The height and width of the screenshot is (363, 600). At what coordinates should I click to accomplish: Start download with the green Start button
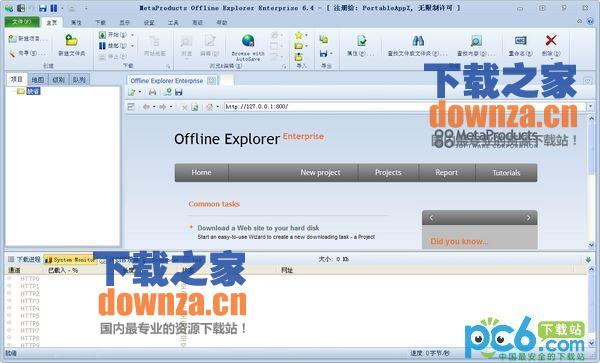coord(102,35)
